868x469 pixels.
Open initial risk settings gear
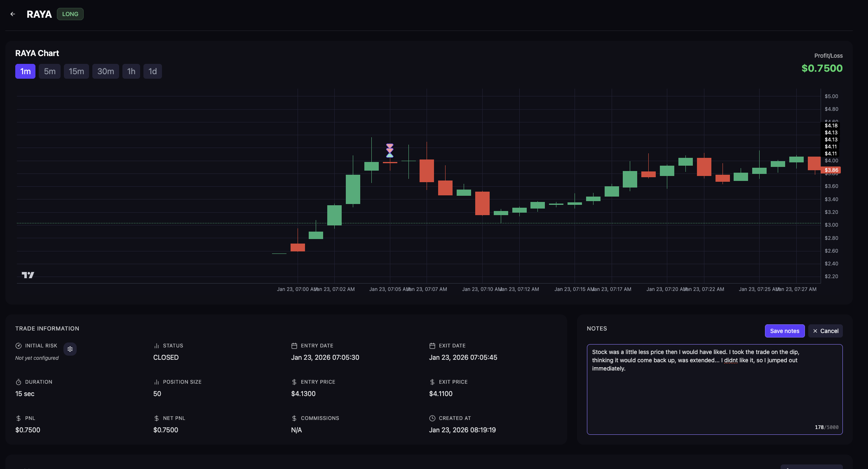(x=70, y=349)
